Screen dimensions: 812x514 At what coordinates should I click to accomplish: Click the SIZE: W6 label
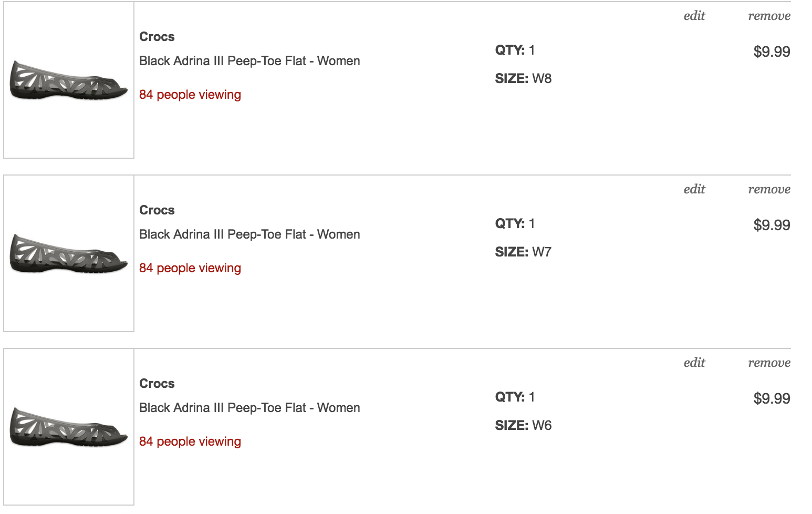point(523,426)
